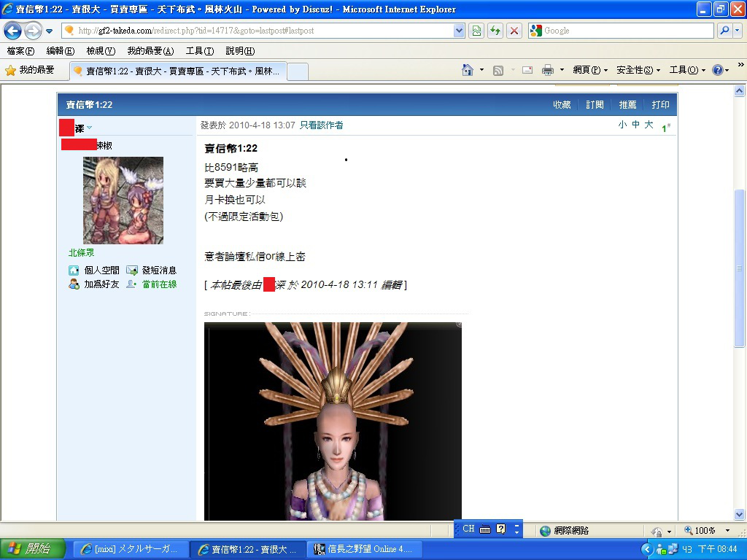
Task: Click the 我的最愛 favorites star button
Action: click(29, 71)
